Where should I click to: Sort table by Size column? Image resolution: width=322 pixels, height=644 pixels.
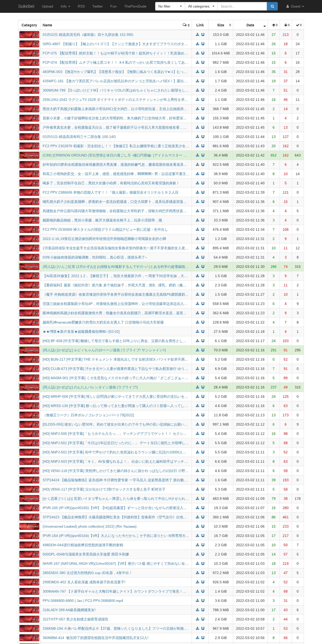click(x=221, y=25)
